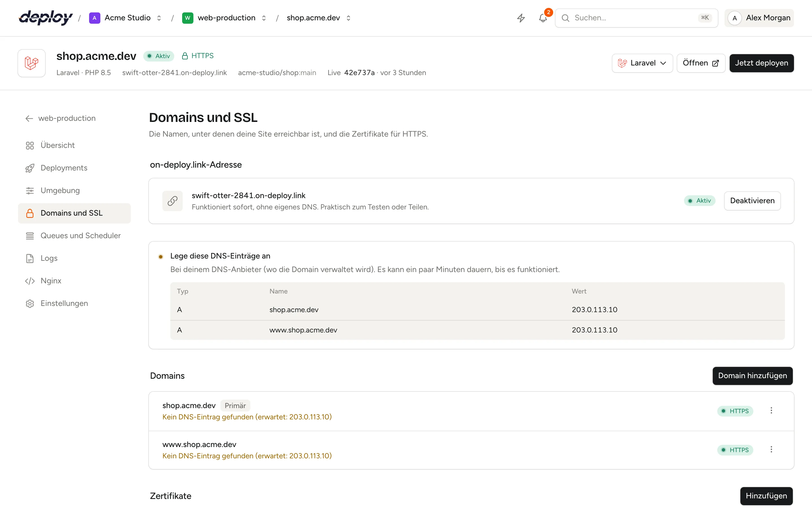Click the link icon beside swift-otter-2841.on-deploy.link
Image resolution: width=812 pixels, height=508 pixels.
point(173,201)
